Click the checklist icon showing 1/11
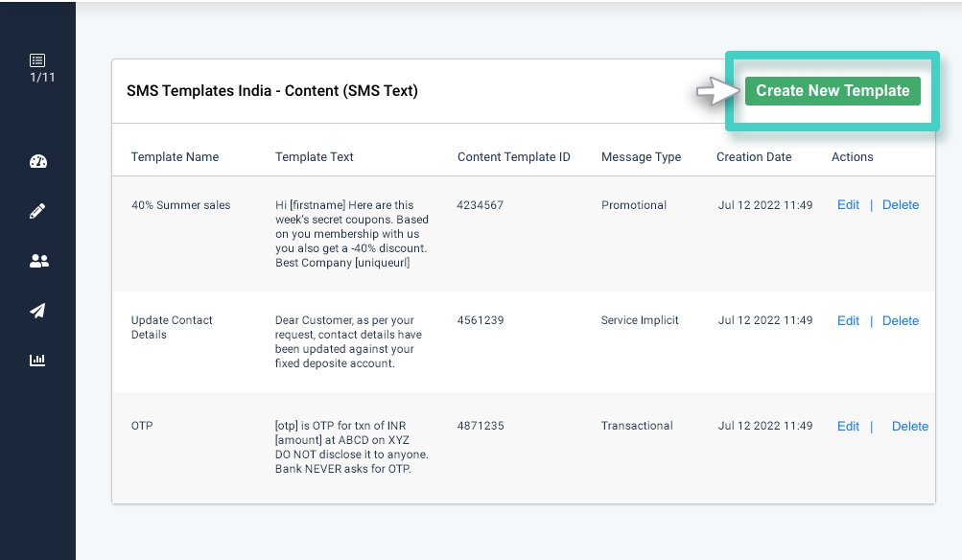Image resolution: width=962 pixels, height=560 pixels. pos(37,67)
